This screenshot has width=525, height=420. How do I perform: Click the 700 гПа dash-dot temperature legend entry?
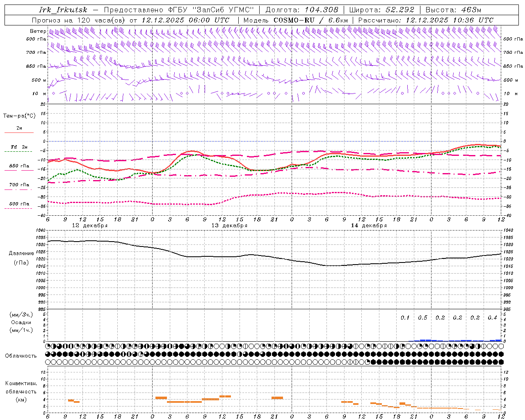pos(19,185)
